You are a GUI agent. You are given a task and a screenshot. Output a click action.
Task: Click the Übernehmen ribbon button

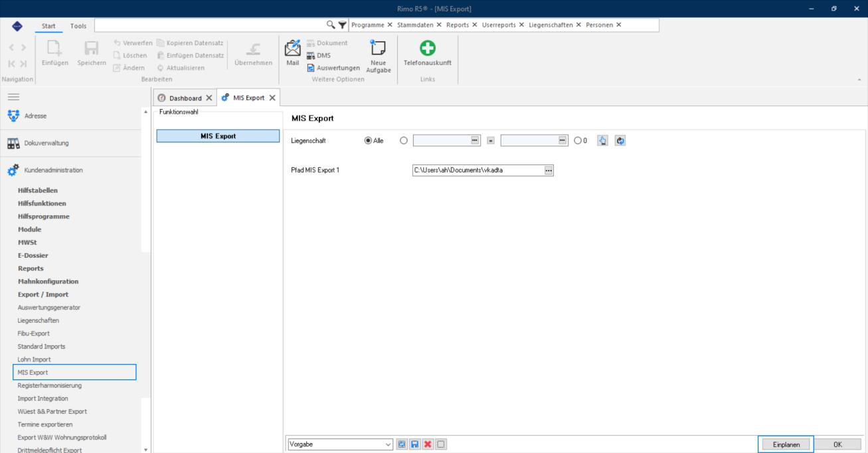(x=253, y=53)
